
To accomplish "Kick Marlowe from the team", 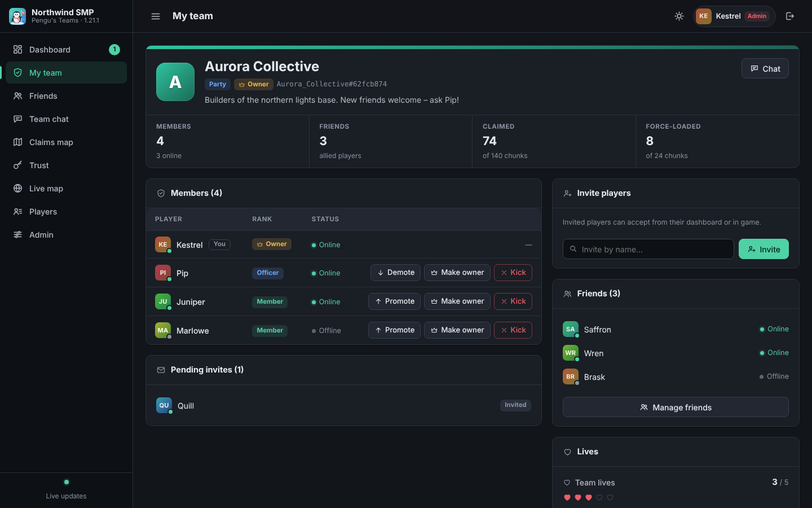I will [513, 330].
